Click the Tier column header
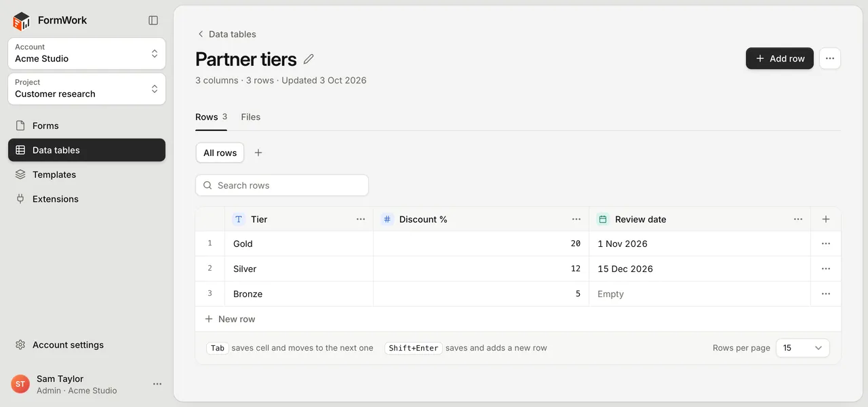 pyautogui.click(x=299, y=219)
